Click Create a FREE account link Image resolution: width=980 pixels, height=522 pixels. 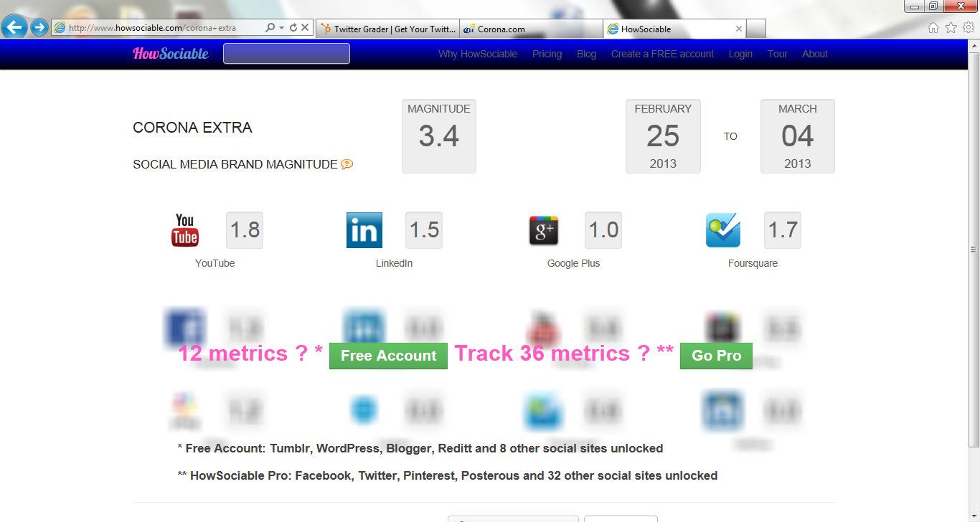pyautogui.click(x=662, y=54)
